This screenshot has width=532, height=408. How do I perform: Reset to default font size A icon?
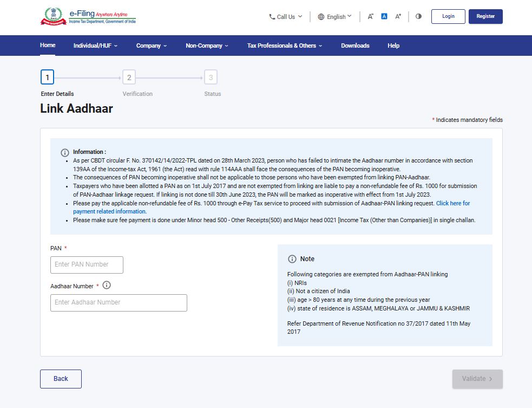pos(384,16)
